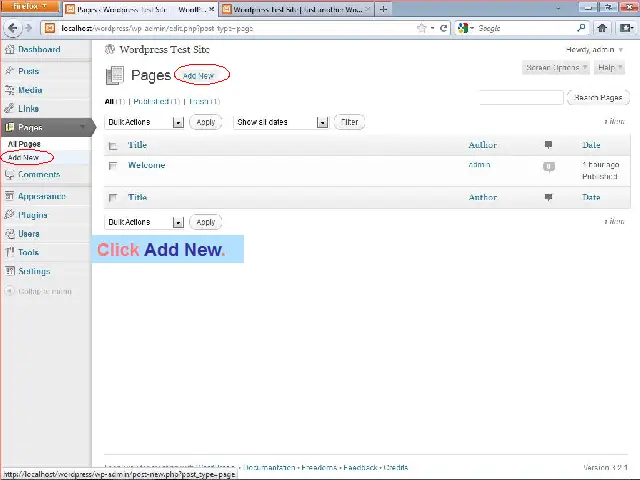Click the Collapse menu arrow icon
Viewport: 640px width, 480px height.
pos(9,291)
